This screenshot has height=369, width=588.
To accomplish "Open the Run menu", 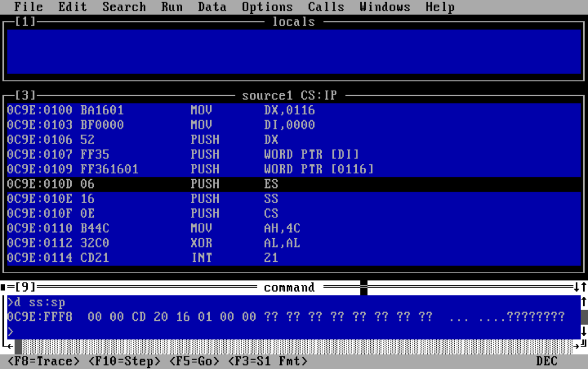I will click(172, 7).
